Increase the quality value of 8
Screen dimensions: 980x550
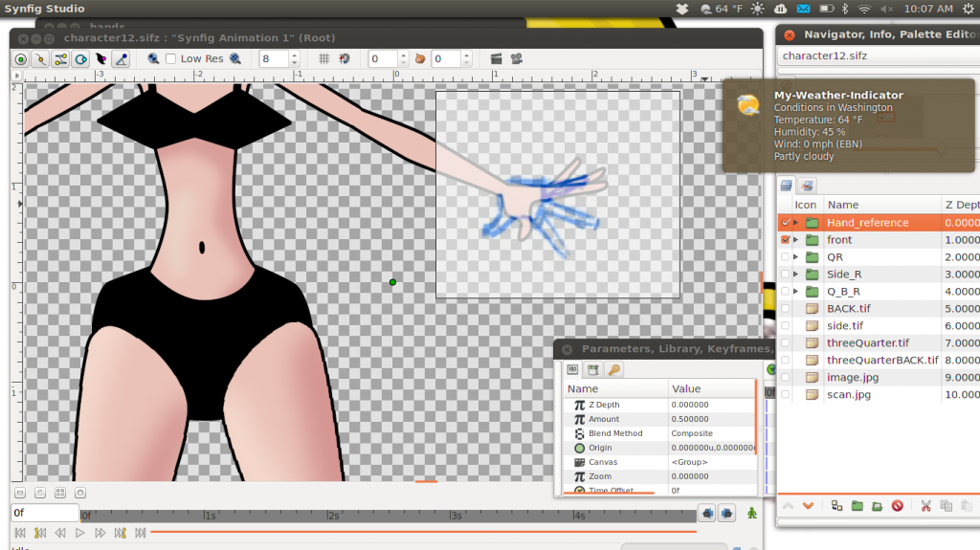pyautogui.click(x=295, y=55)
